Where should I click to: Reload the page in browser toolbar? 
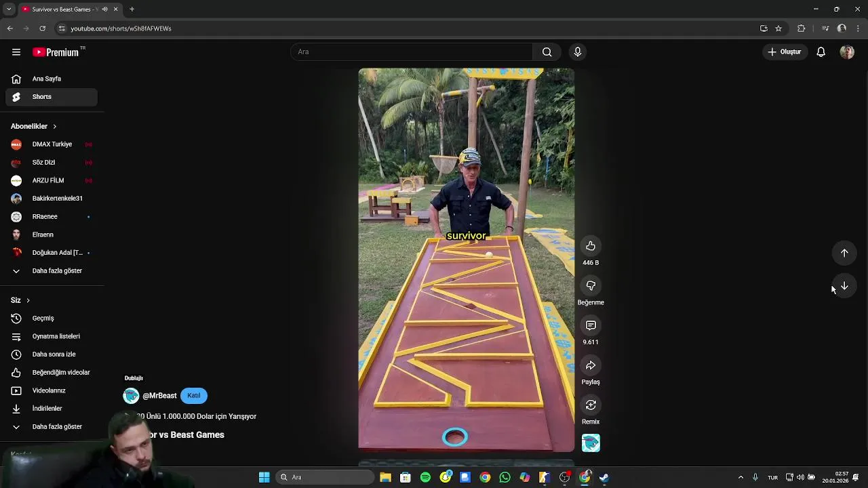(x=42, y=28)
